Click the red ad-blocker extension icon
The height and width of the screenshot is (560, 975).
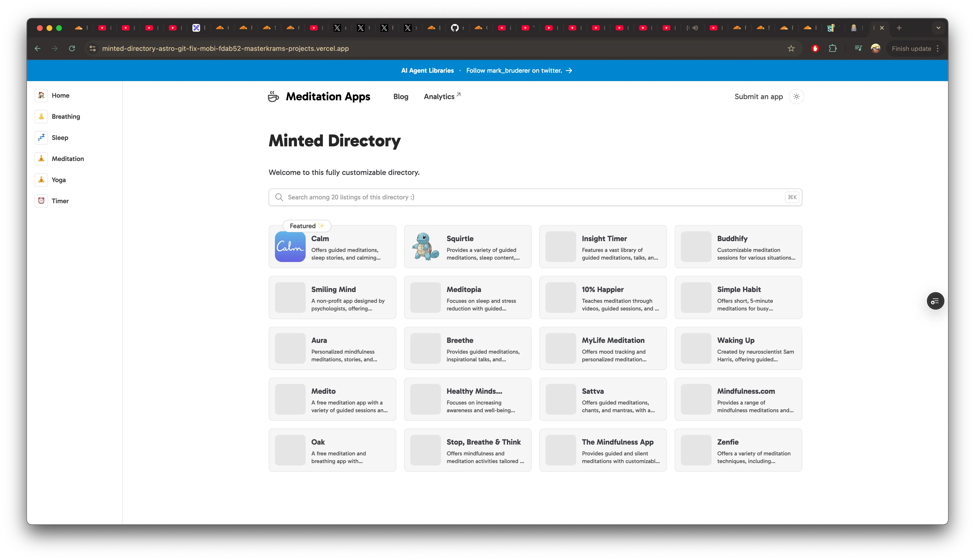tap(815, 48)
